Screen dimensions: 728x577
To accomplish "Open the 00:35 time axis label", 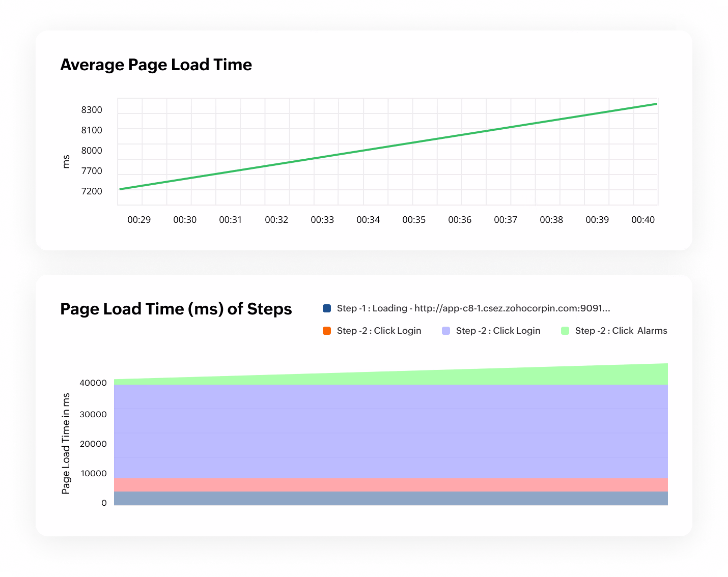I will 414,220.
